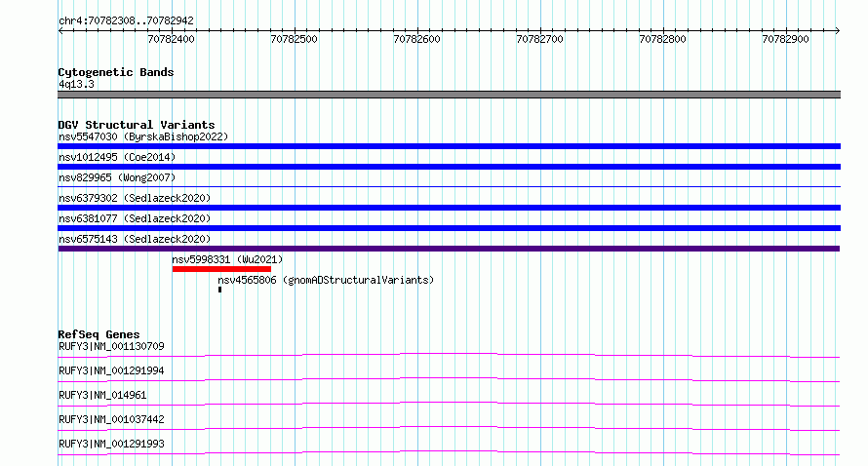Open nsv4565806 (gnomADStructuralVariants) label
Screen dimensions: 868x466
click(326, 280)
